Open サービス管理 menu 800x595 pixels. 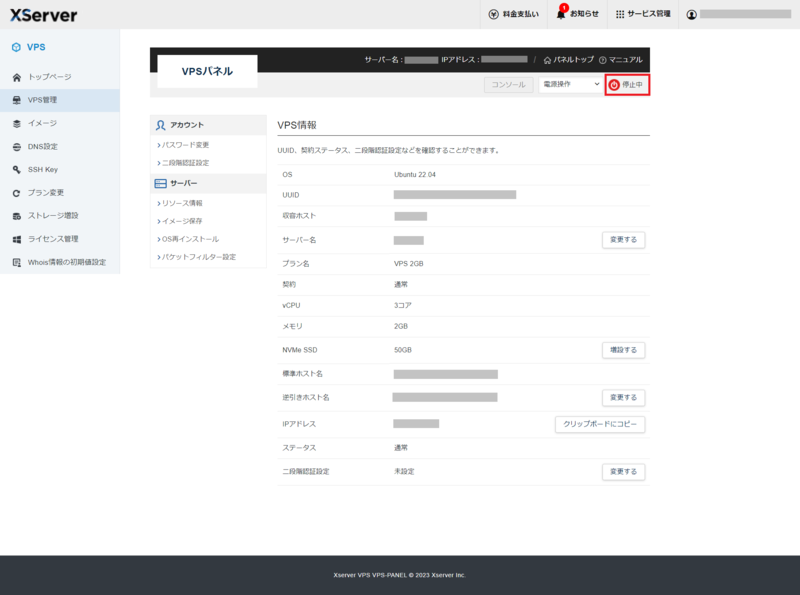pos(643,14)
